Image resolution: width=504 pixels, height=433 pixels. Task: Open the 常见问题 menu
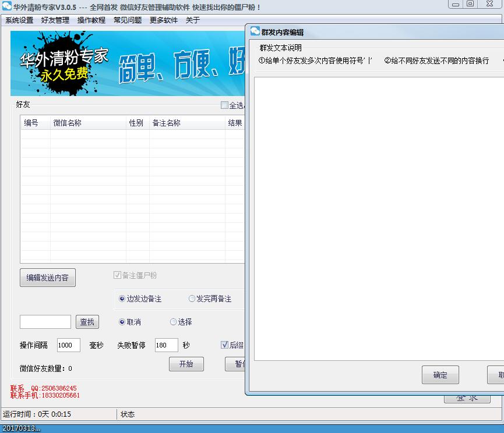coord(127,20)
